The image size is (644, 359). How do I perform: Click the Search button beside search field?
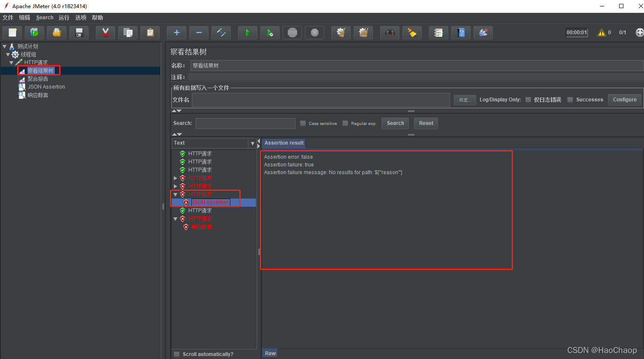[395, 123]
